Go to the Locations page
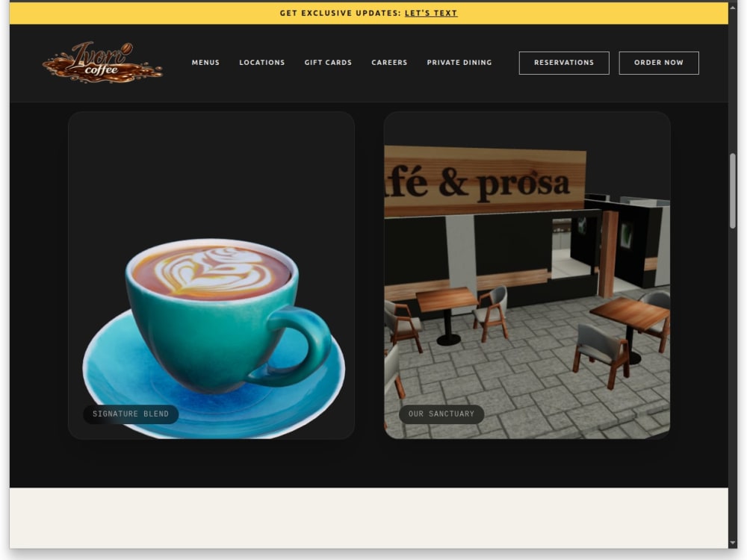 (261, 63)
